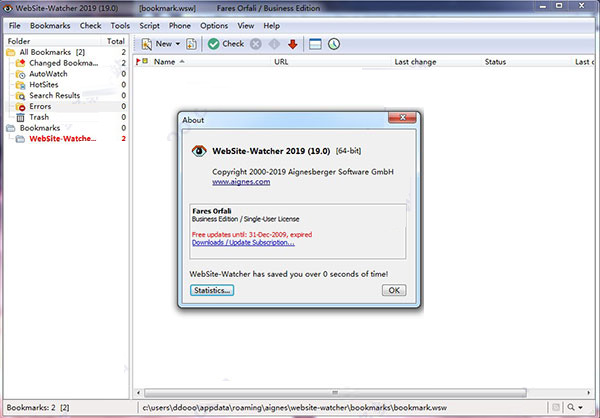The height and width of the screenshot is (418, 600).
Task: Open the View menu
Action: (x=246, y=26)
